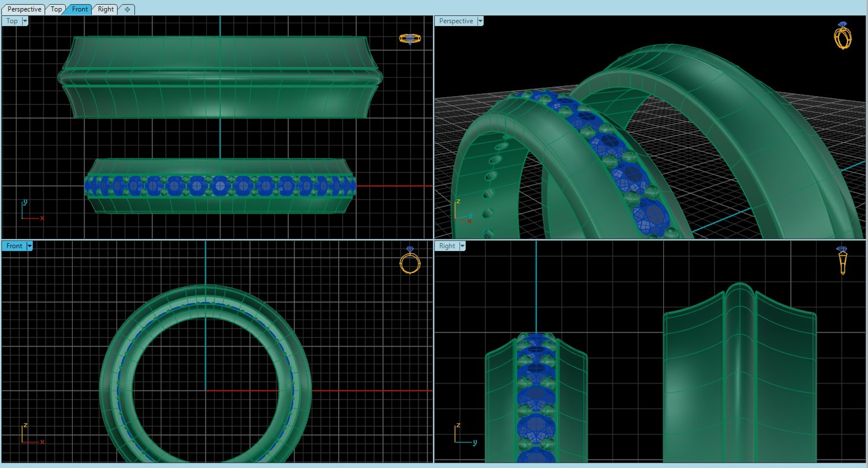
Task: Expand the Front viewport dropdown arrow
Action: click(29, 246)
